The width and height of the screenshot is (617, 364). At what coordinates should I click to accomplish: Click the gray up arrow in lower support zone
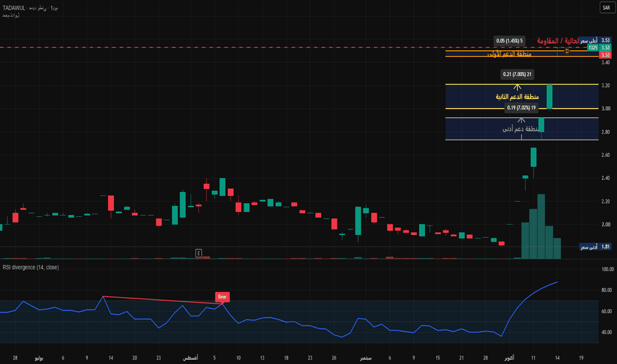522,120
